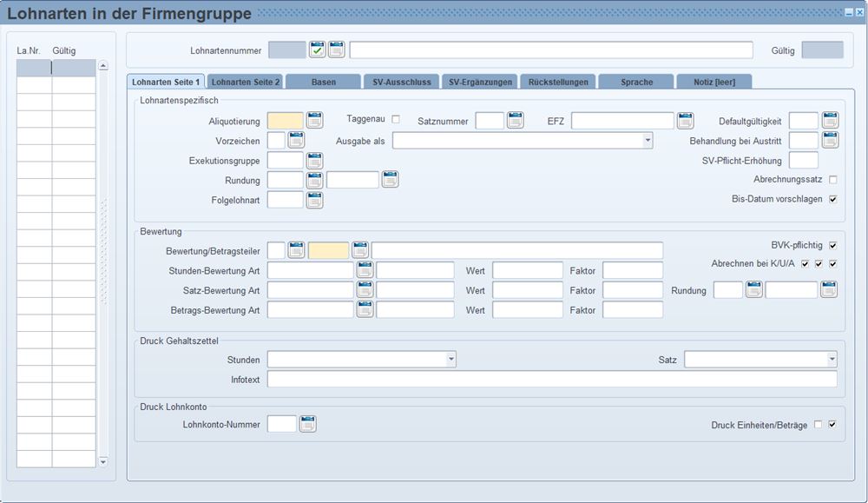Click the Exekutionsgruppe input field
The height and width of the screenshot is (503, 868).
coord(285,161)
